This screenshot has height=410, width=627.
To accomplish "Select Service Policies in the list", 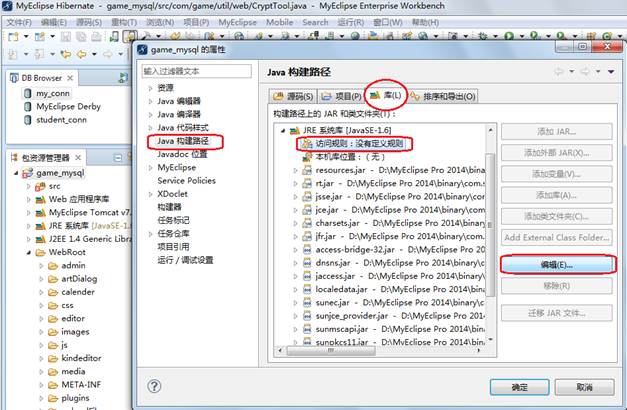I will coord(186,181).
